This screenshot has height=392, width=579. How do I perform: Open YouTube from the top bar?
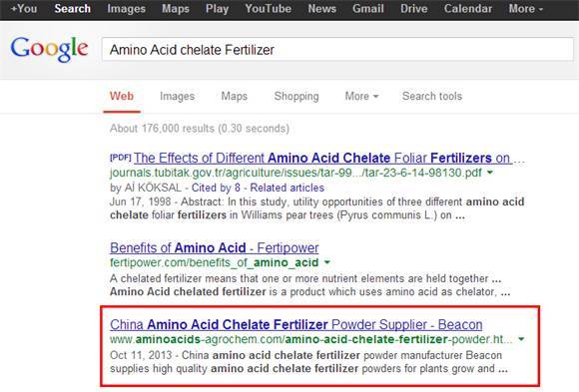pos(269,9)
